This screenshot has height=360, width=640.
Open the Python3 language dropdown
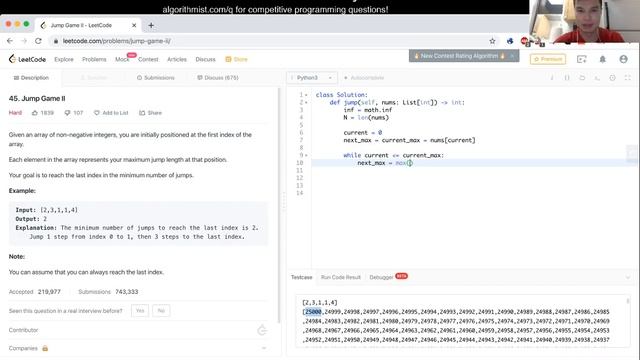click(312, 78)
